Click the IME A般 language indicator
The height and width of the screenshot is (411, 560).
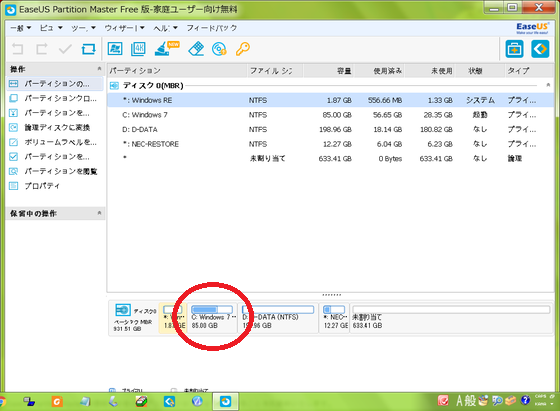(466, 401)
